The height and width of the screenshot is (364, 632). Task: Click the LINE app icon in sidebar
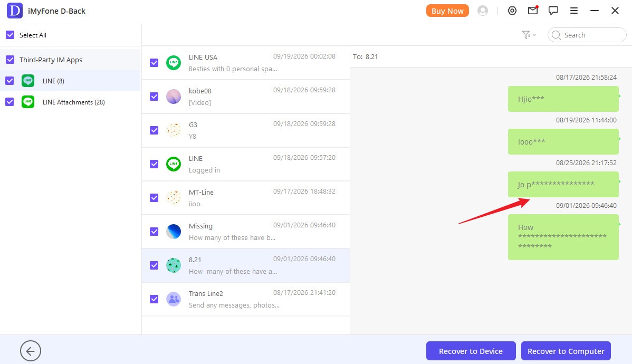[x=28, y=81]
